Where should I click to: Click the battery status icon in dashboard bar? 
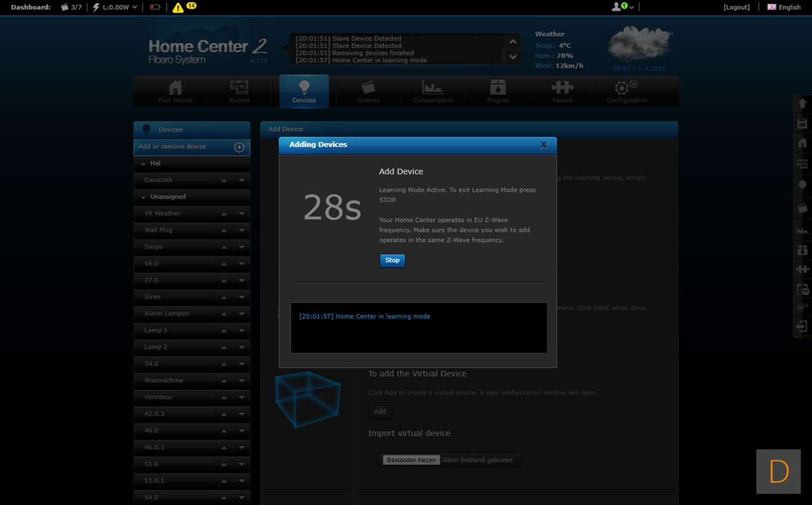(155, 7)
